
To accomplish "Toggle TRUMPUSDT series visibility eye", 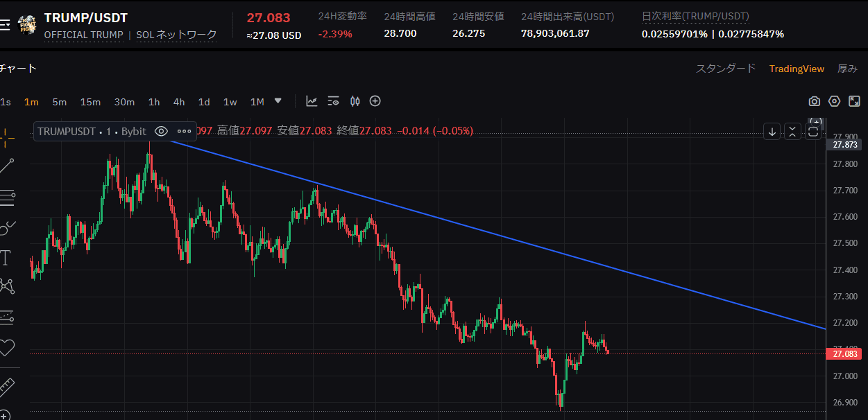I will point(161,131).
